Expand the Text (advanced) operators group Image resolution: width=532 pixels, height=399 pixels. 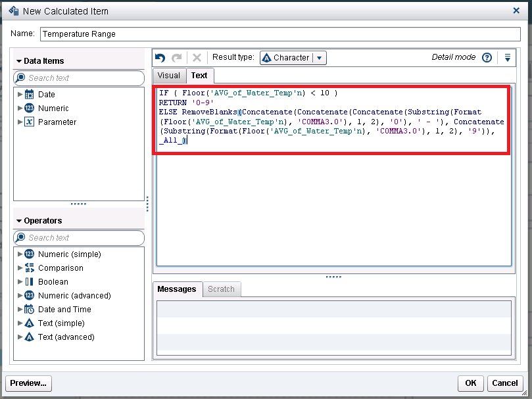pyautogui.click(x=20, y=337)
